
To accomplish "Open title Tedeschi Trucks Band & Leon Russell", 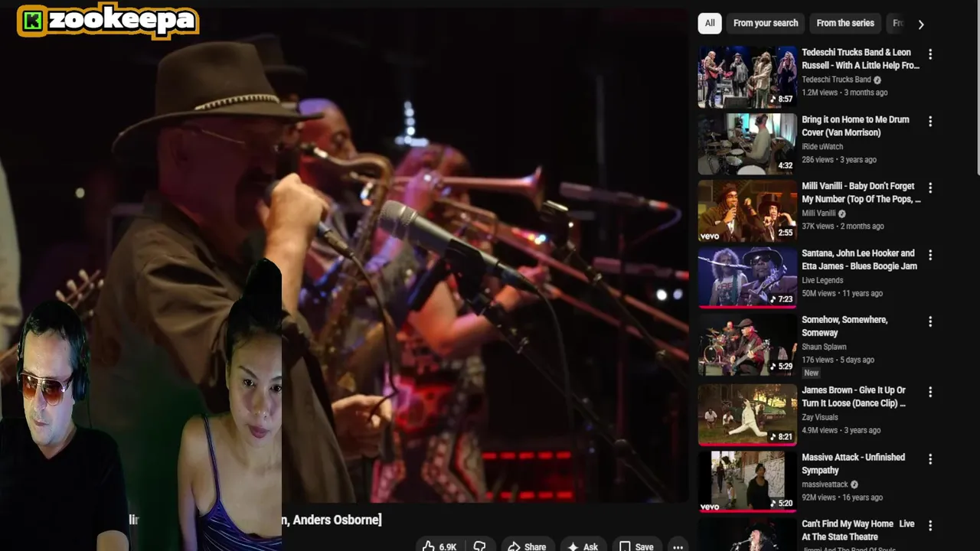I will [861, 59].
